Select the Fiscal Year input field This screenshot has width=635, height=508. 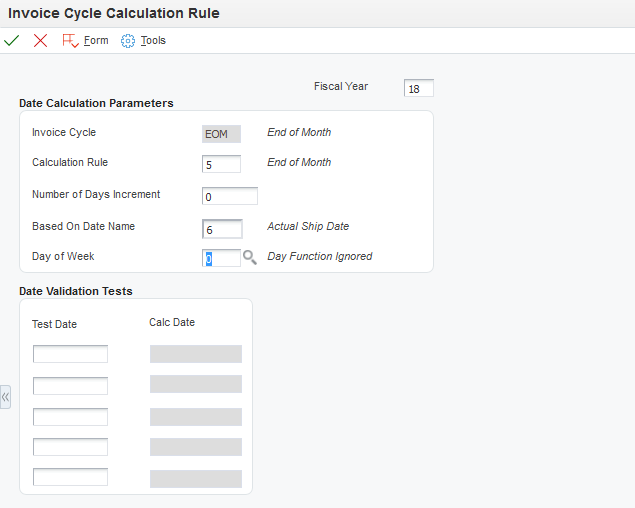[x=419, y=88]
